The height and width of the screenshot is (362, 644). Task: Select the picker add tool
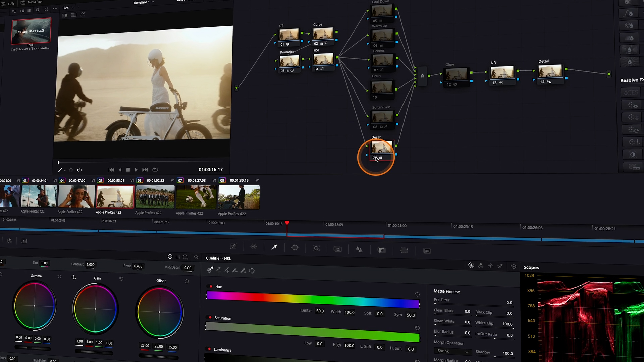pos(227,270)
